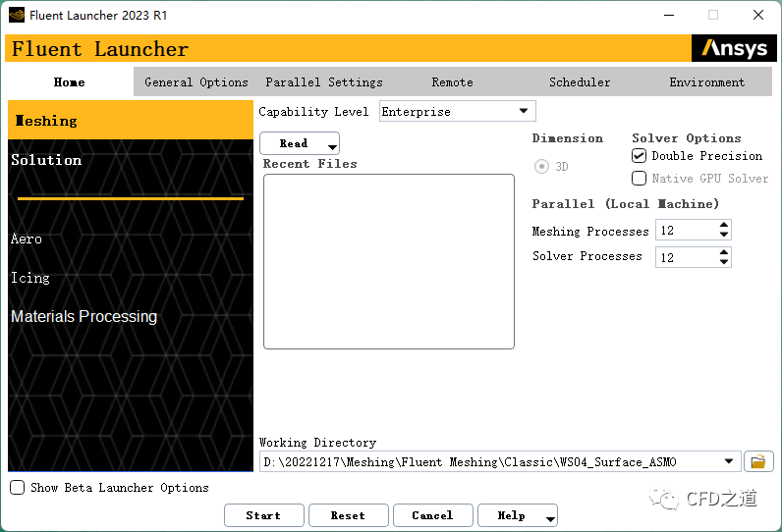Screen dimensions: 782x532
Task: Choose Materials Processing workspace
Action: coord(84,316)
